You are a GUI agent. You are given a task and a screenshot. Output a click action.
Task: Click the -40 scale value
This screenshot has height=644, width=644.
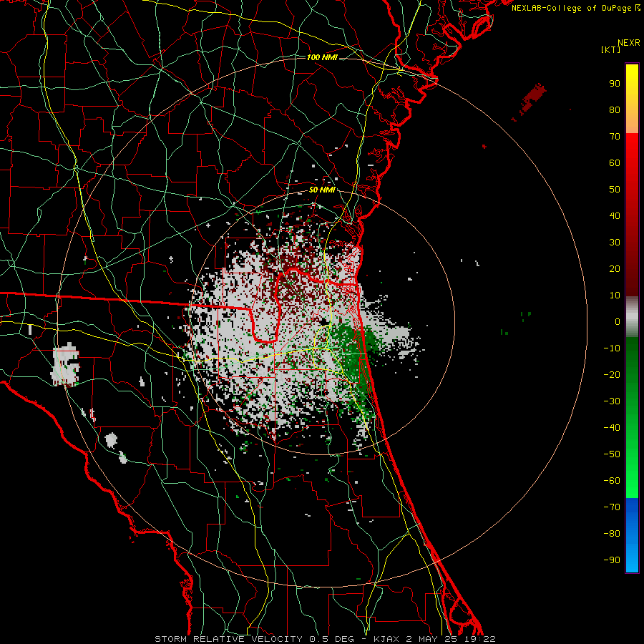tap(612, 428)
